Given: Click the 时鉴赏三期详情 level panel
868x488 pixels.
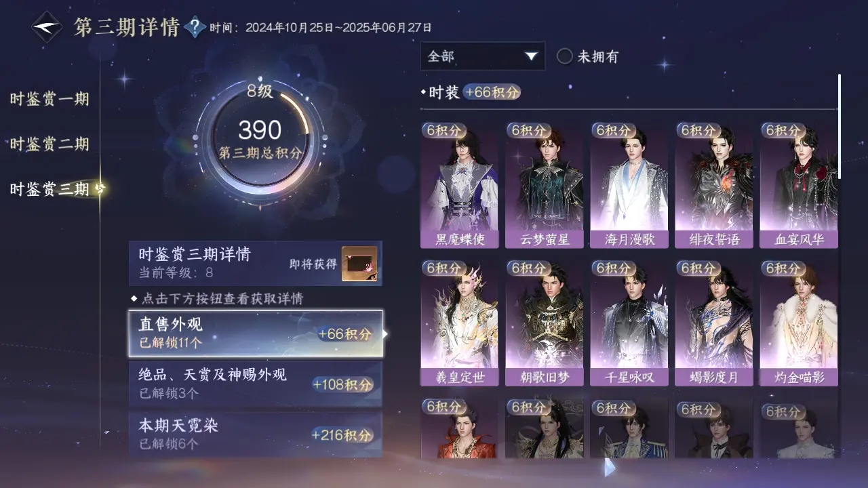Looking at the screenshot, I should point(256,263).
